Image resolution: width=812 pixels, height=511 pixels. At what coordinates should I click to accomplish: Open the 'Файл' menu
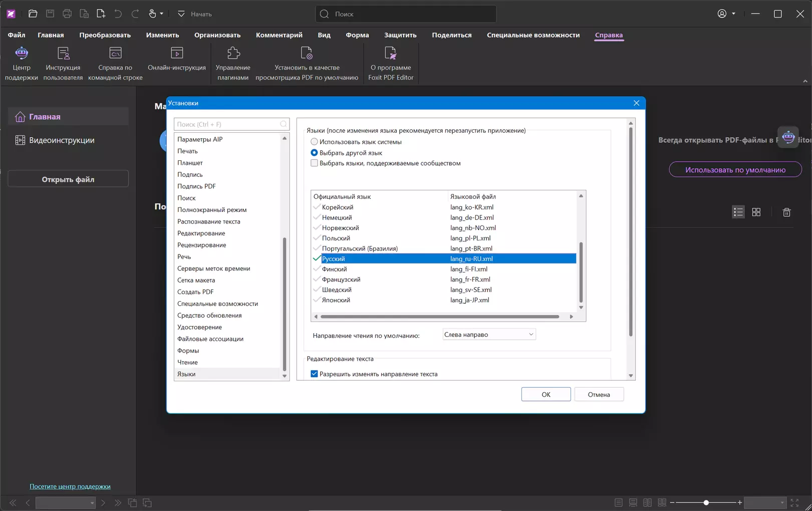(17, 35)
